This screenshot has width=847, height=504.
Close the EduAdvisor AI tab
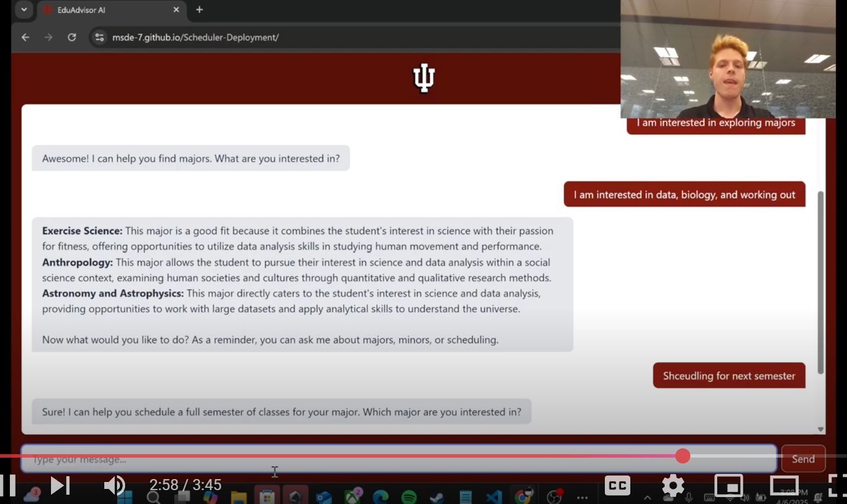[x=176, y=10]
